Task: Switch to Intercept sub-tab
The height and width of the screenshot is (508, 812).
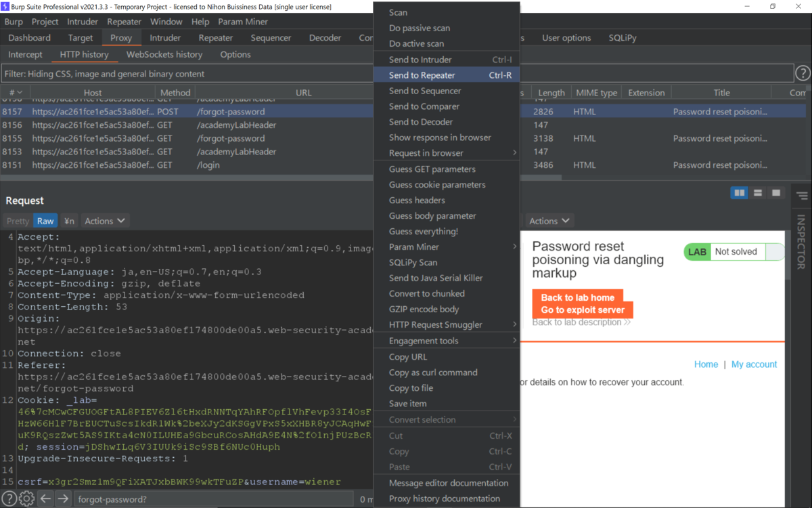Action: [25, 54]
